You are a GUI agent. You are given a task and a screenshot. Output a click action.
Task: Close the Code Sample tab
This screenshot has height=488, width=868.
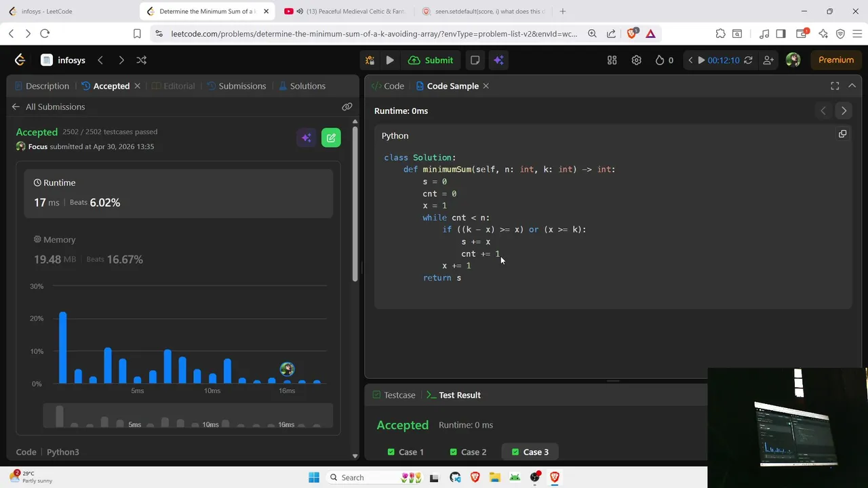(x=486, y=86)
